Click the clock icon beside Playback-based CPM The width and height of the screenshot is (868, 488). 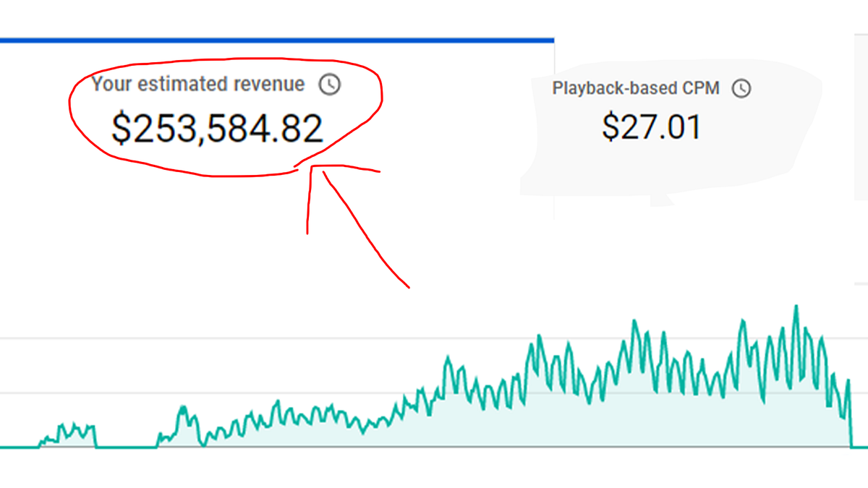[x=741, y=88]
